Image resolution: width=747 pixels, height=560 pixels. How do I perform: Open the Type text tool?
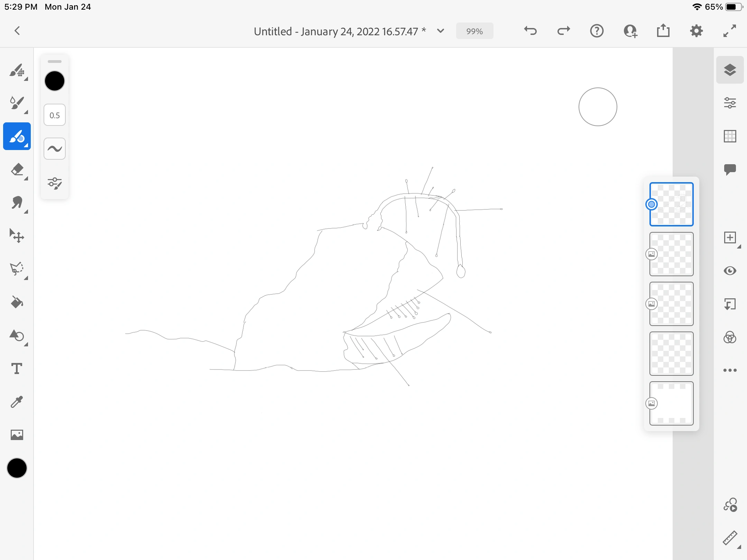tap(17, 369)
